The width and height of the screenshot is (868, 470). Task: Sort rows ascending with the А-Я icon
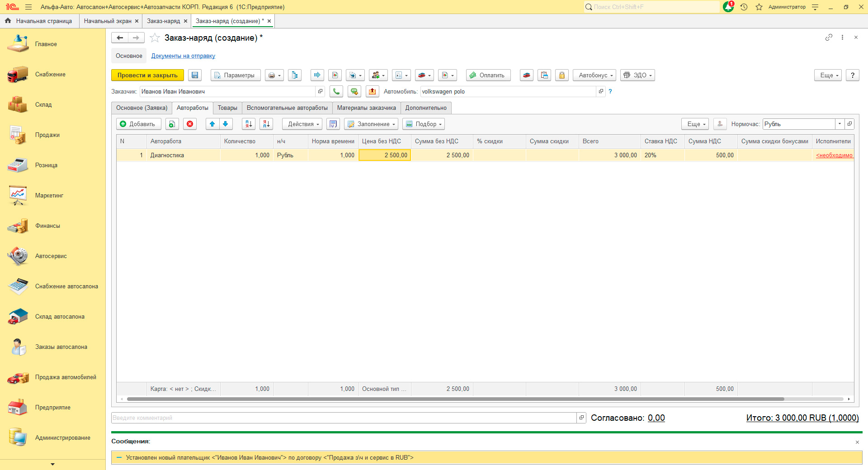pos(249,124)
